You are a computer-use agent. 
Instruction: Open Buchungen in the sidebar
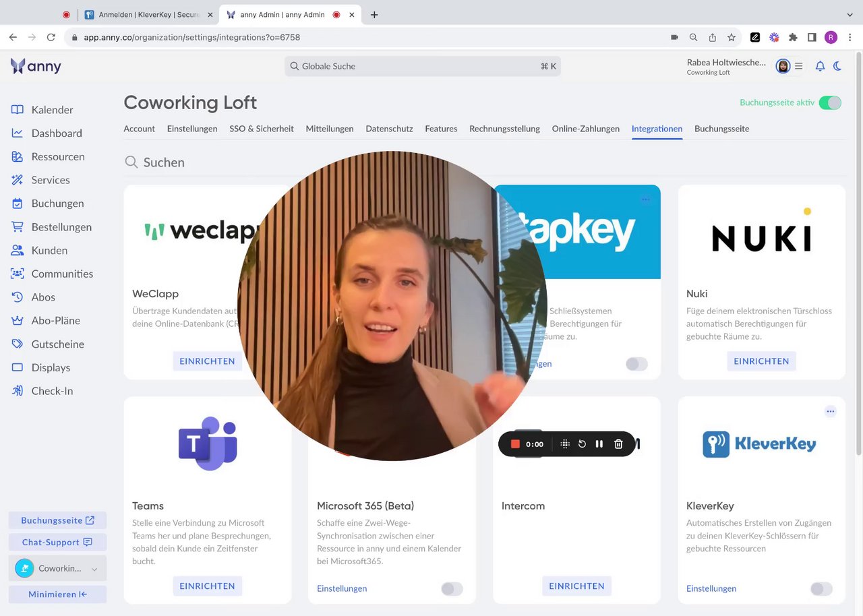pyautogui.click(x=47, y=204)
